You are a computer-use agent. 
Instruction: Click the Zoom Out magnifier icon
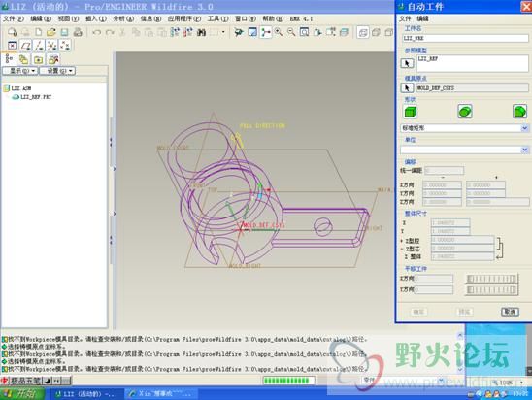click(x=291, y=32)
